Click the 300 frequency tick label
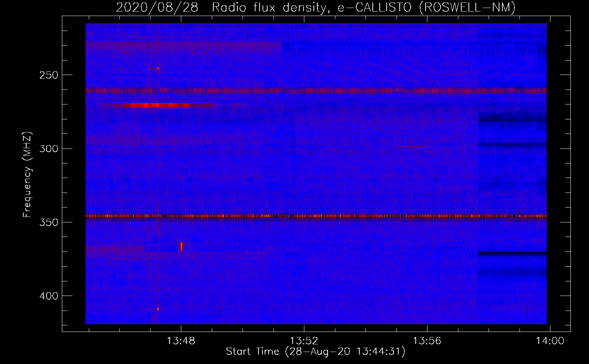This screenshot has height=364, width=589. pyautogui.click(x=49, y=149)
